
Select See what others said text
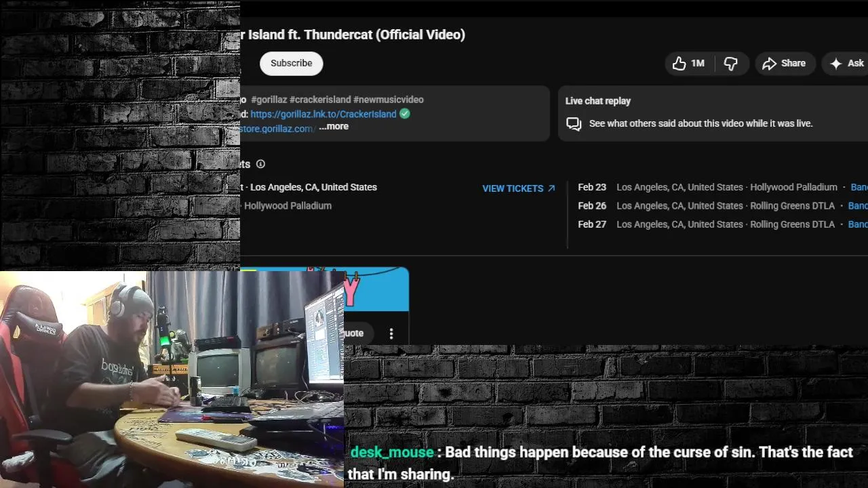tap(701, 123)
